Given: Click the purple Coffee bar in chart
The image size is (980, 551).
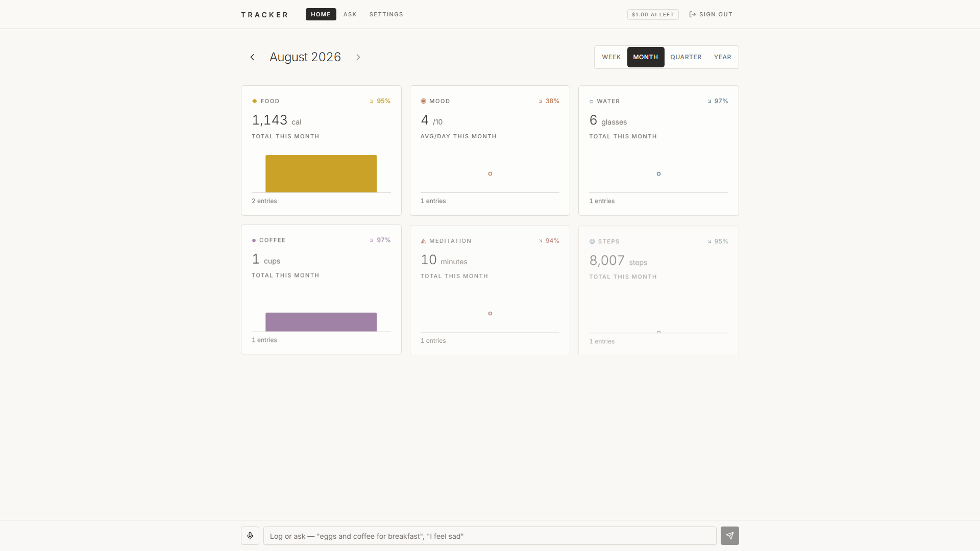Looking at the screenshot, I should tap(321, 322).
